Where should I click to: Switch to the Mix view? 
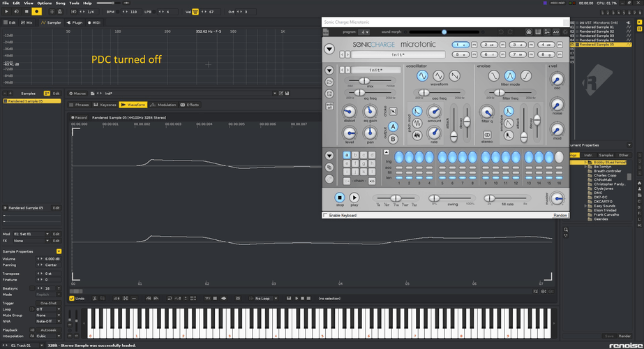(x=27, y=22)
